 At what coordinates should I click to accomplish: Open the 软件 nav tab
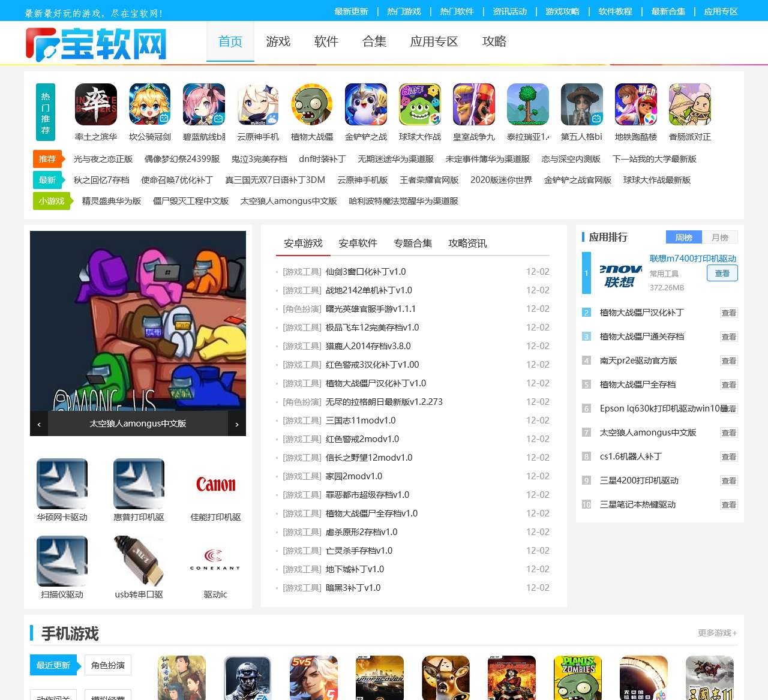point(326,41)
